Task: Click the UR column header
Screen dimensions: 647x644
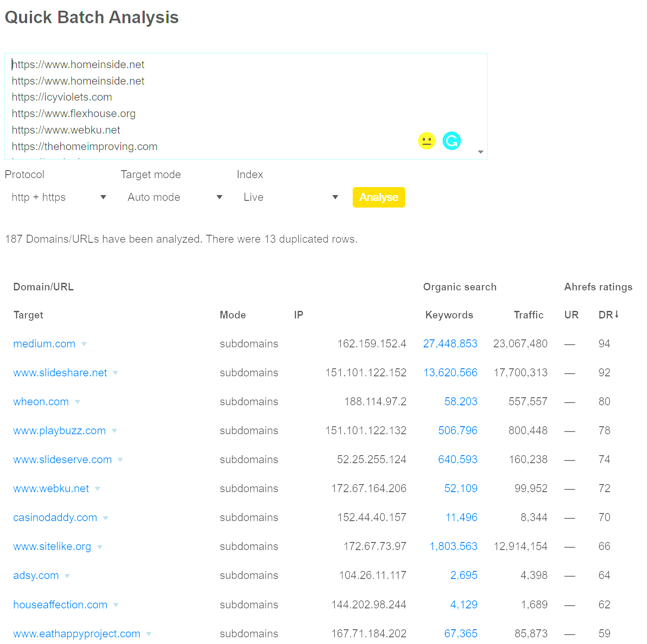Action: [571, 315]
